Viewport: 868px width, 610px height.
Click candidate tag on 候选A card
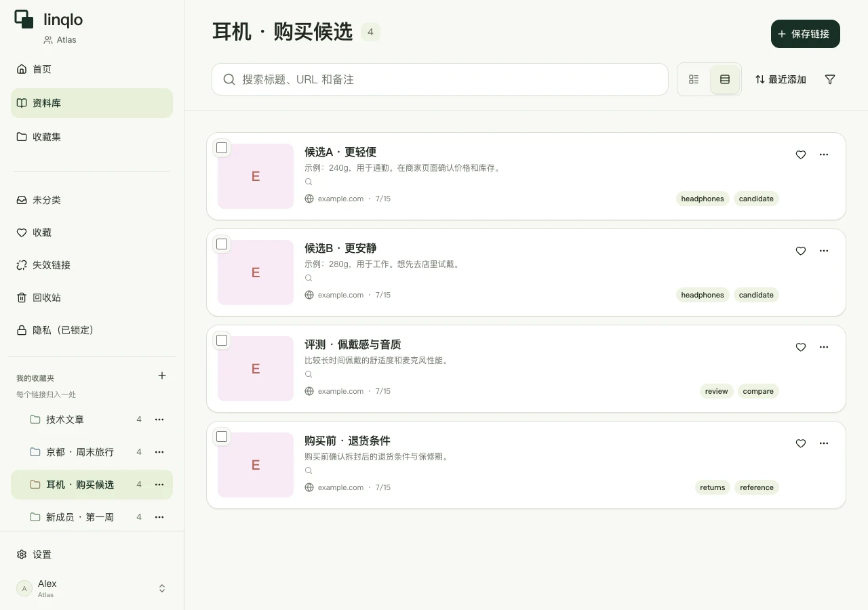(x=756, y=199)
